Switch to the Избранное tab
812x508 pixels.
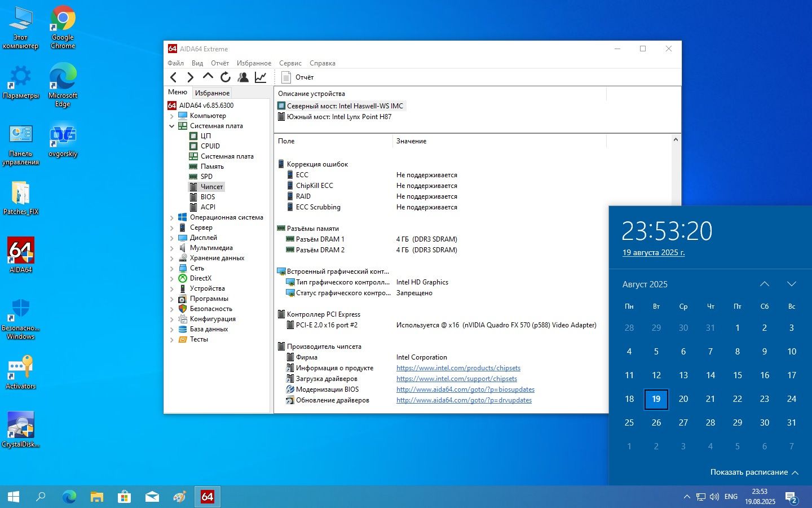[x=212, y=93]
